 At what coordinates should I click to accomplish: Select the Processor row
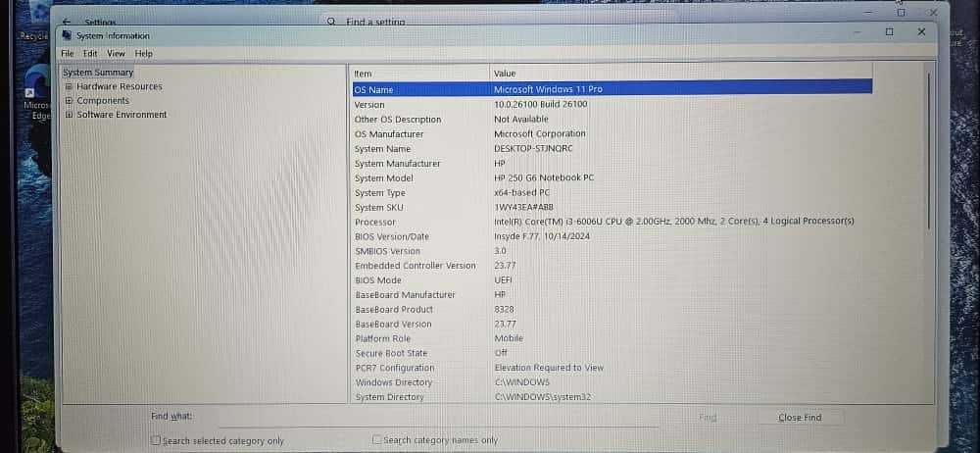pyautogui.click(x=612, y=223)
